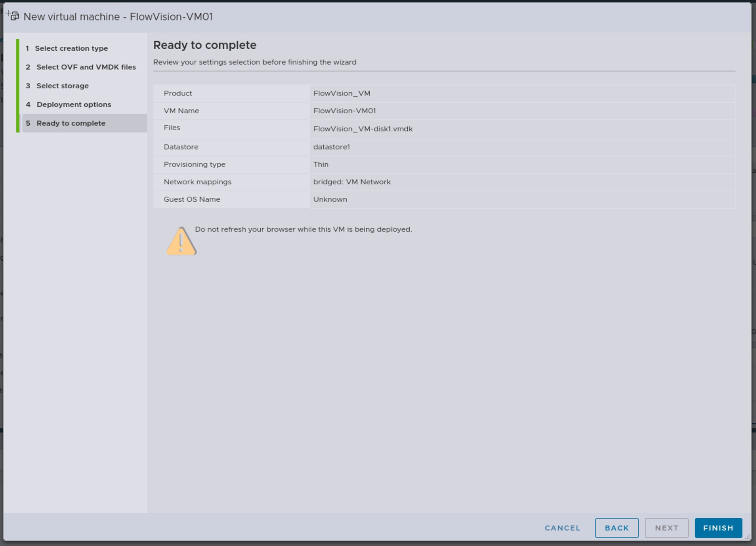Jump to step 3 Select storage
Image resolution: width=756 pixels, height=546 pixels.
[63, 86]
